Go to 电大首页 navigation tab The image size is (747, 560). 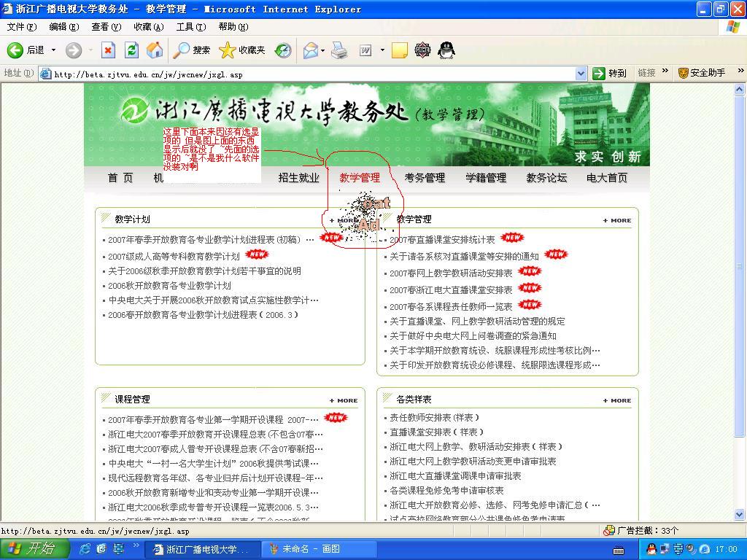pos(607,178)
